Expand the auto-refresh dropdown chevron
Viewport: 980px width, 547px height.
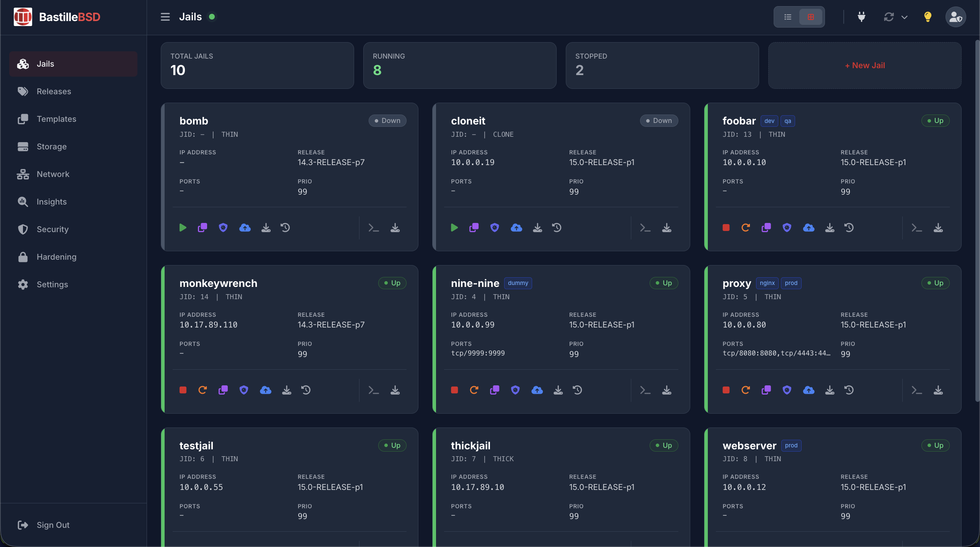[x=905, y=17]
